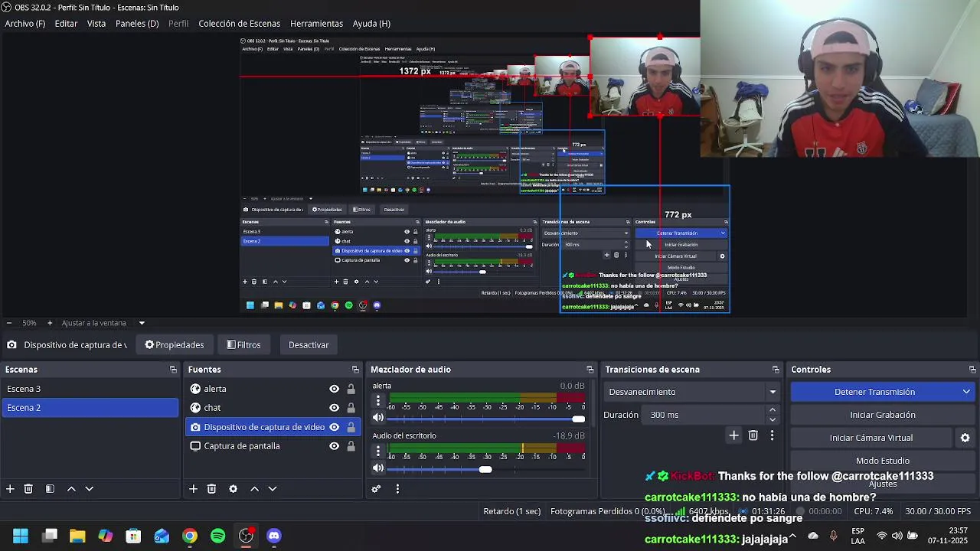This screenshot has width=980, height=551.
Task: Move the selected scene up
Action: [x=71, y=488]
